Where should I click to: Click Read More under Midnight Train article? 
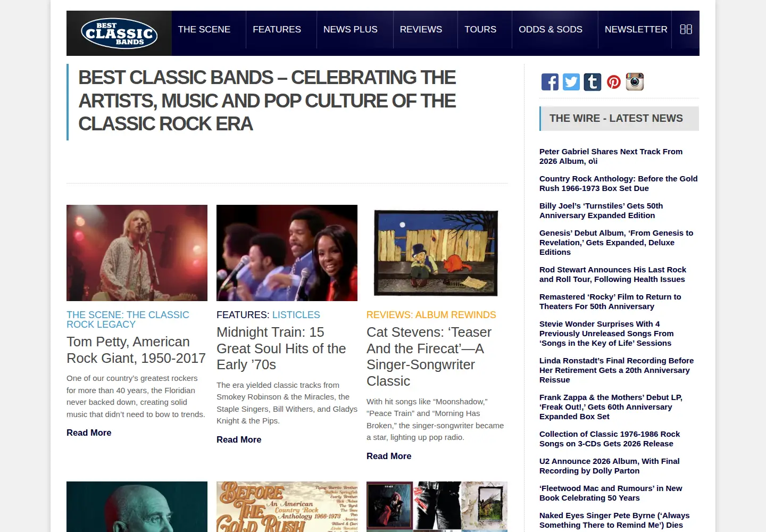pos(239,440)
